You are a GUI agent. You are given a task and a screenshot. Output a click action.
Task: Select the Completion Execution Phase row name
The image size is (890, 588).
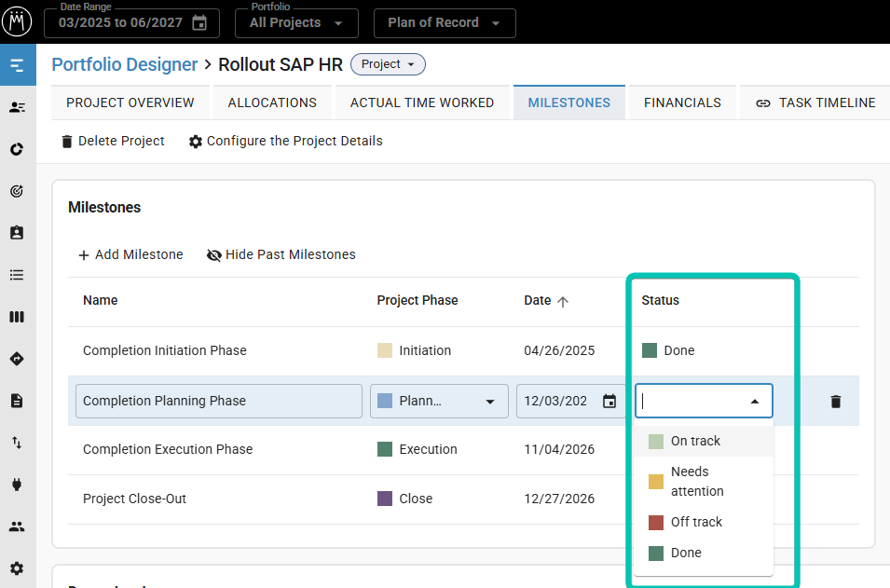click(168, 449)
